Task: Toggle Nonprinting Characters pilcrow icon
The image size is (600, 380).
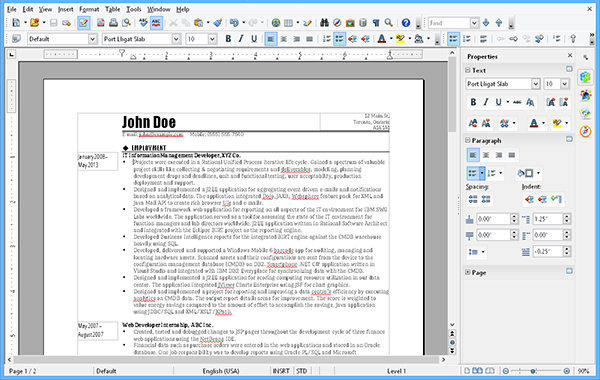Action: coord(376,23)
